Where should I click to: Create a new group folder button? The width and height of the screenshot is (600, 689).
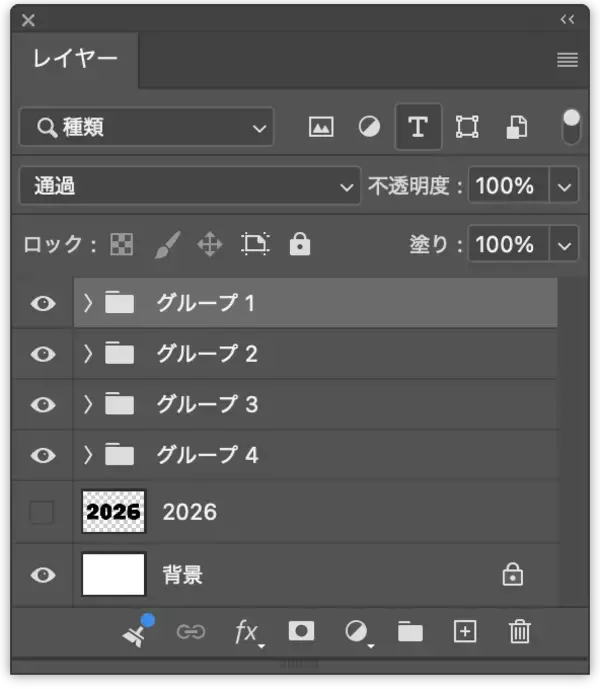pos(410,631)
